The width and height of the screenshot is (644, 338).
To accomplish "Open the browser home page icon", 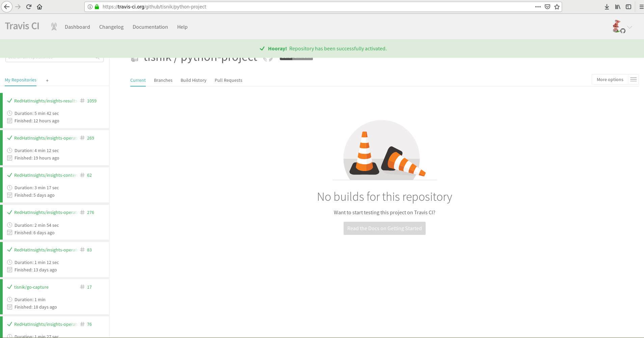I will click(39, 7).
